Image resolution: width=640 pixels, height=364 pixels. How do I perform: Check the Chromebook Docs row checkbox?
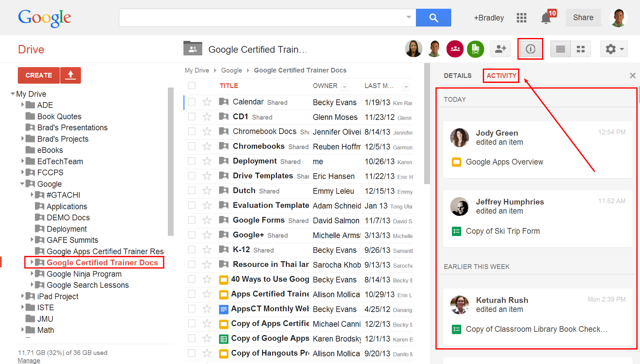click(x=192, y=132)
